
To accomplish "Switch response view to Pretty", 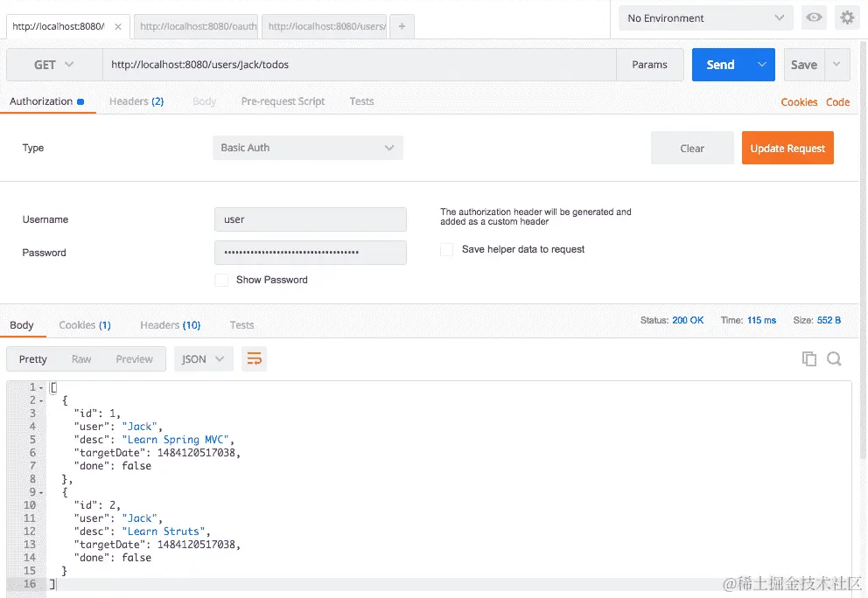I will pyautogui.click(x=32, y=359).
